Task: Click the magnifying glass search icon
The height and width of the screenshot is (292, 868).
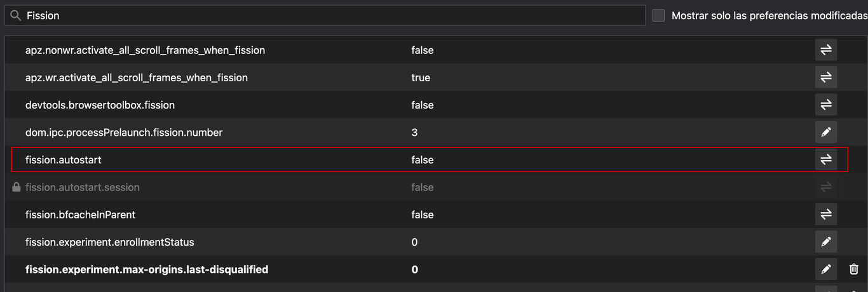Action: (17, 16)
